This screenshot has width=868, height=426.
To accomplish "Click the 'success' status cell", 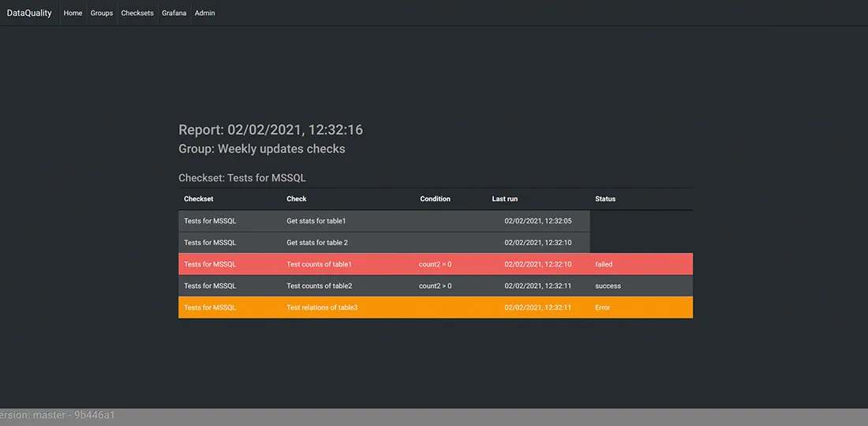I will (608, 286).
